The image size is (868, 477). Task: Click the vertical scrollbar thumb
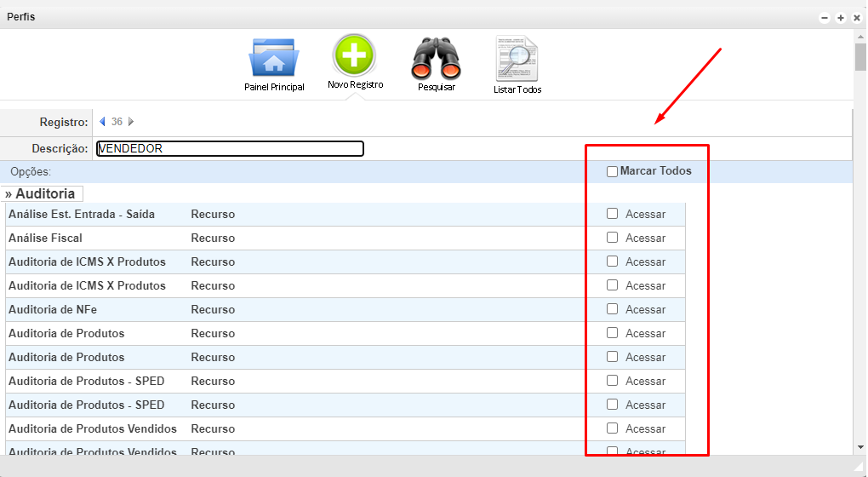860,58
